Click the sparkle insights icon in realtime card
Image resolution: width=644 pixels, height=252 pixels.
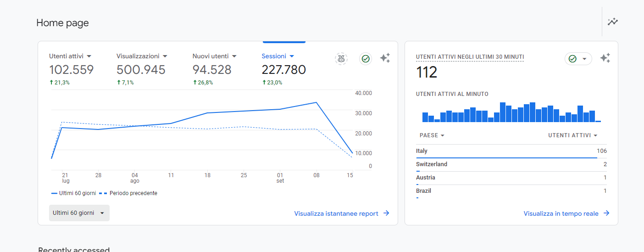point(605,58)
